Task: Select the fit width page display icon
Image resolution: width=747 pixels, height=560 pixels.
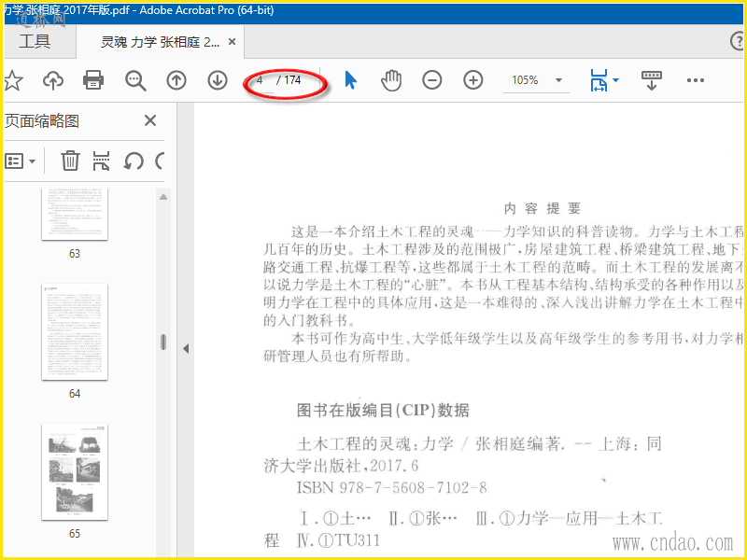Action: (599, 80)
